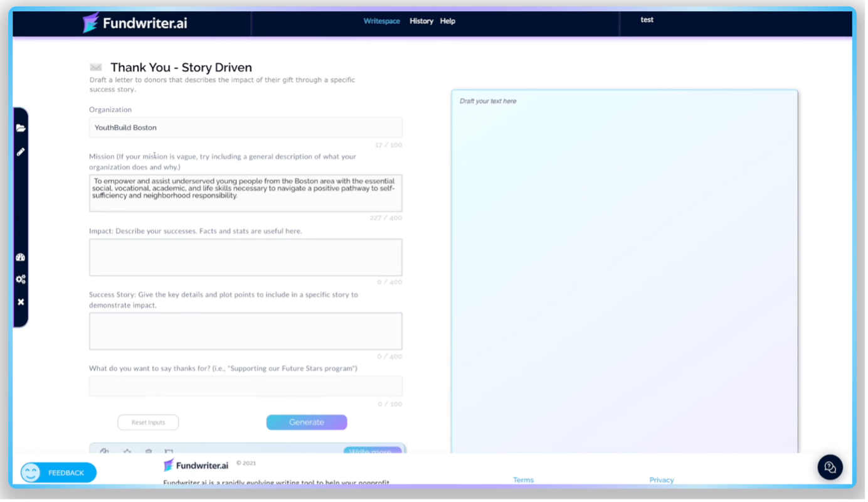
Task: Switch to the Writespace tab
Action: 383,21
